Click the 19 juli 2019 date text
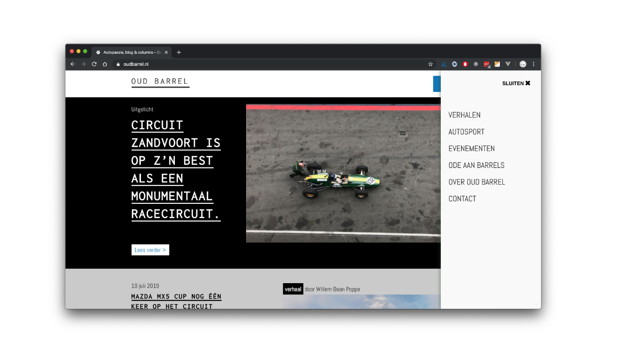This screenshot has width=620, height=364. tap(145, 286)
